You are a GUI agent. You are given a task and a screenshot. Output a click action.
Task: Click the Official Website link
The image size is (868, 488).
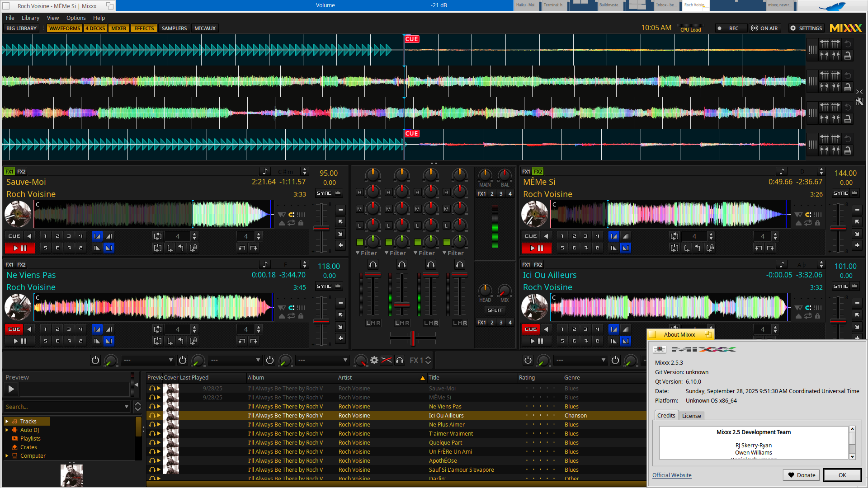[671, 475]
